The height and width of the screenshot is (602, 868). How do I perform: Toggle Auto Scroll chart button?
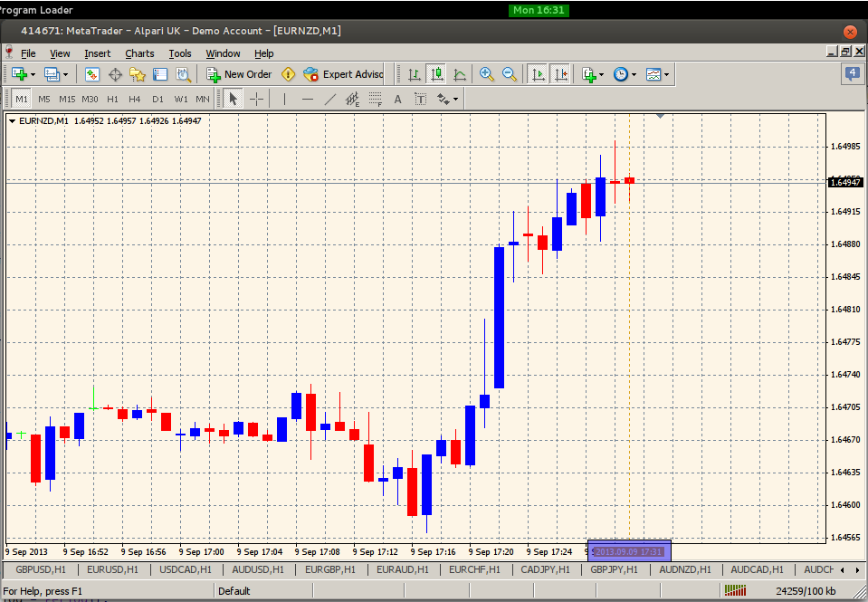point(538,74)
